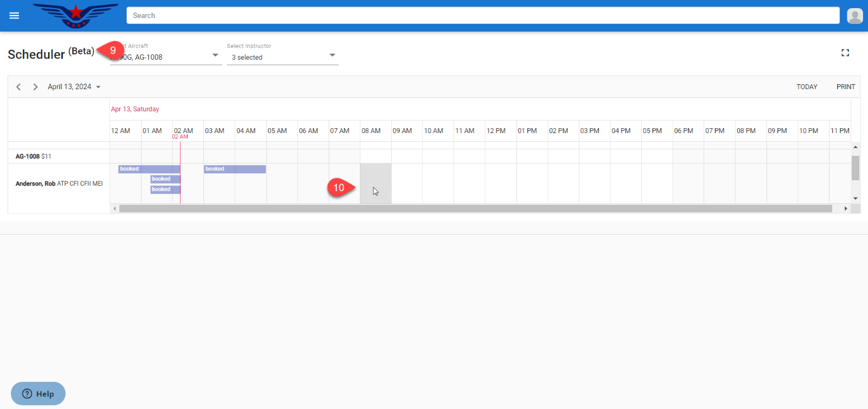Advance to the next day
Image resolution: width=868 pixels, height=409 pixels.
click(x=35, y=87)
